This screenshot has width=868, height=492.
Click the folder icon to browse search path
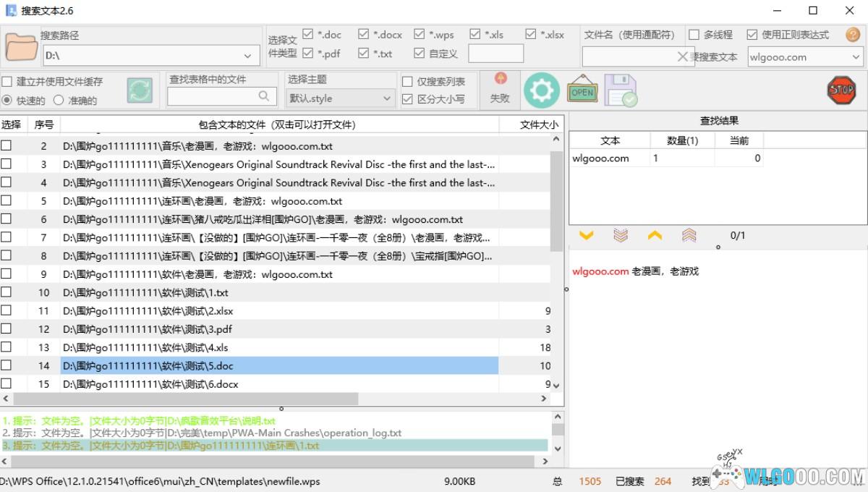point(22,46)
